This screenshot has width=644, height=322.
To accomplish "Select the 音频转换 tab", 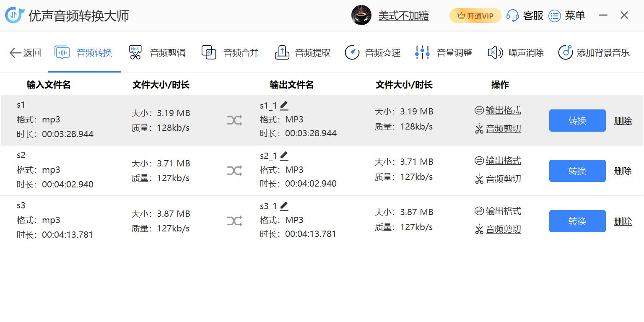I will [84, 53].
